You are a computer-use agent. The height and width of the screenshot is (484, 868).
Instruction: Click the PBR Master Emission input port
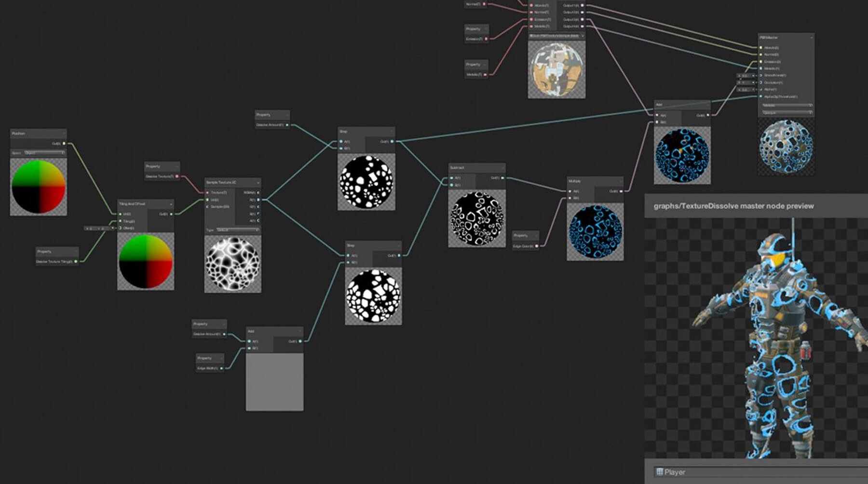(761, 61)
